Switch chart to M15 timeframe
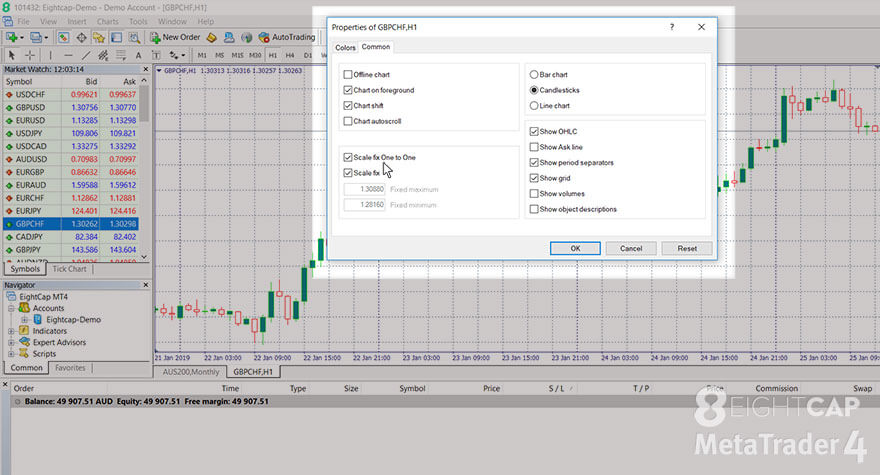Viewport: 880px width, 475px height. coord(237,55)
